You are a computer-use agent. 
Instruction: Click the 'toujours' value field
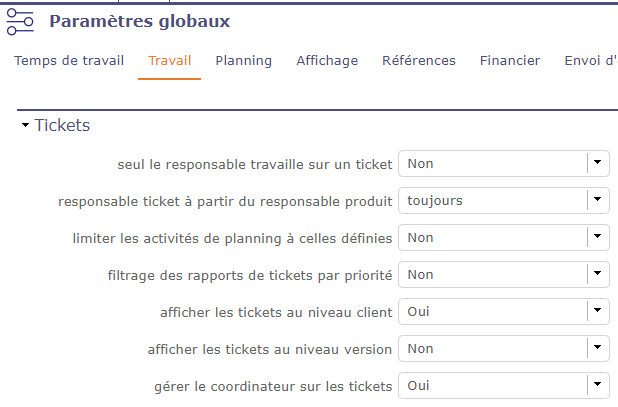[x=490, y=200]
